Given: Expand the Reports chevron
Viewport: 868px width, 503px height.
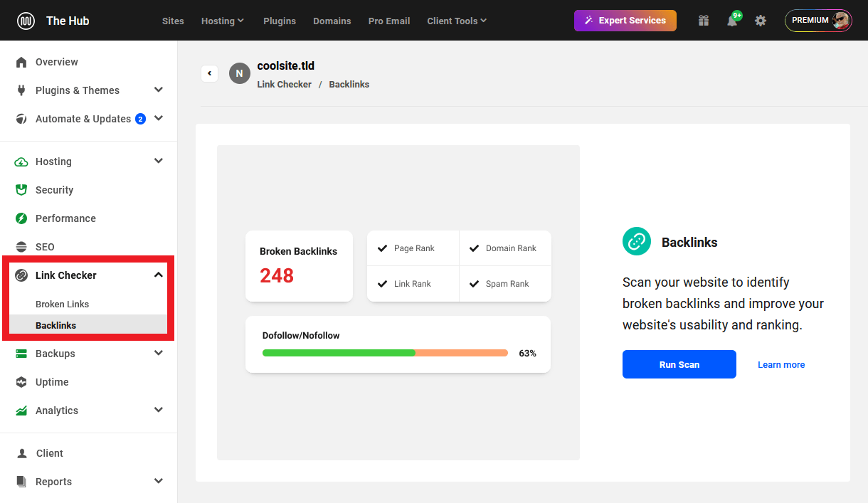Looking at the screenshot, I should coord(159,481).
